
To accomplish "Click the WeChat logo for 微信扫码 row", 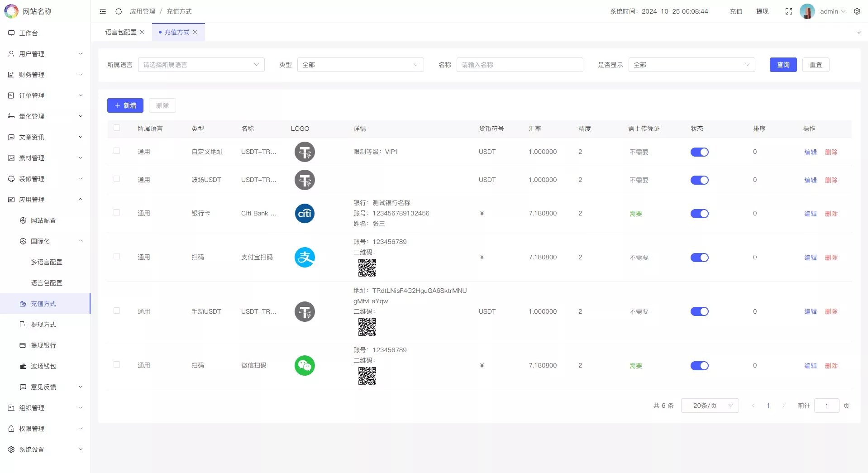I will click(x=305, y=365).
